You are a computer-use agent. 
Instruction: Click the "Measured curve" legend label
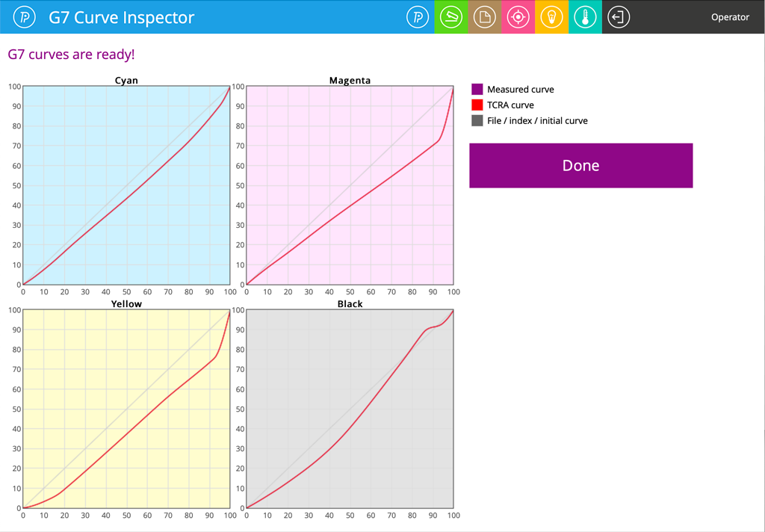click(521, 90)
